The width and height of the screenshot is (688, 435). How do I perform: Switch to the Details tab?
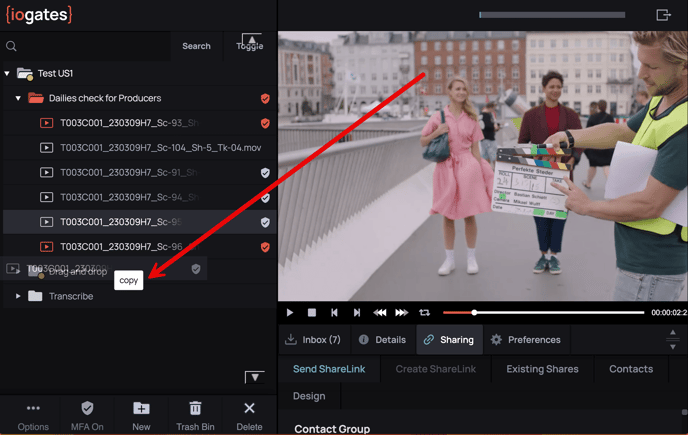(x=381, y=340)
